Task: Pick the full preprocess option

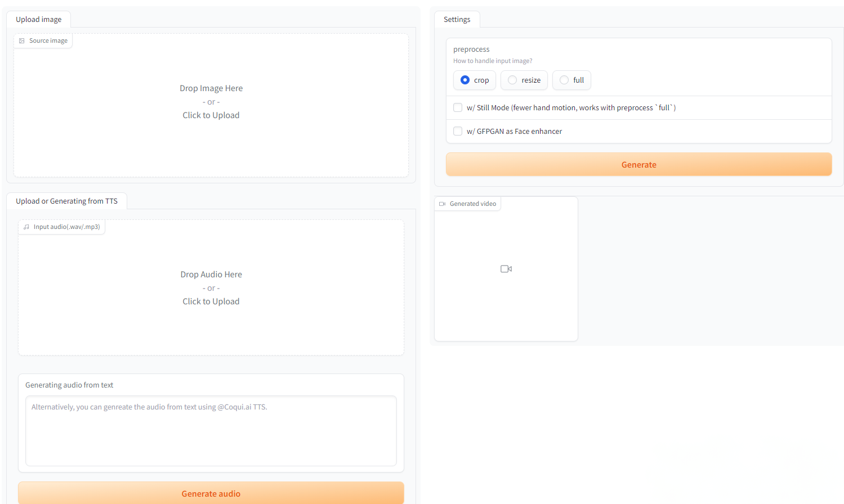Action: 564,80
